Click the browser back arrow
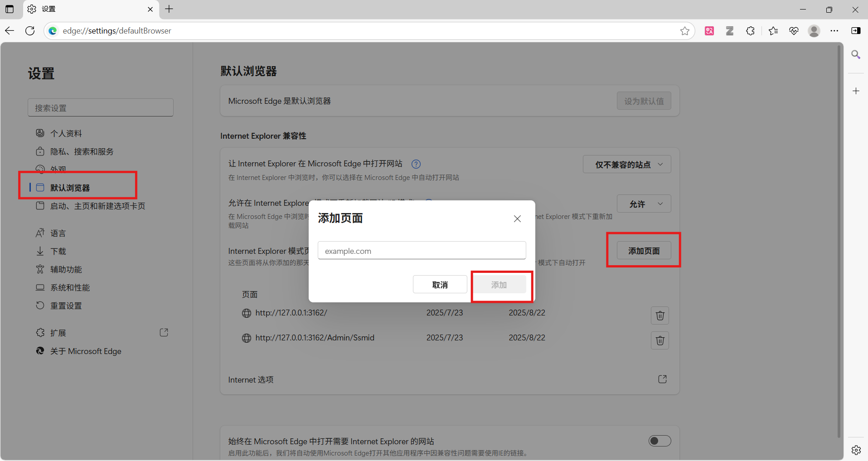This screenshot has width=868, height=461. (x=10, y=31)
